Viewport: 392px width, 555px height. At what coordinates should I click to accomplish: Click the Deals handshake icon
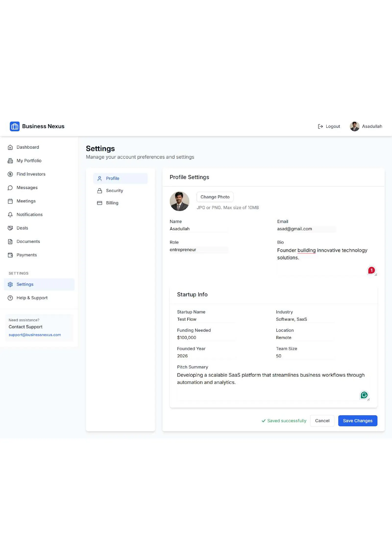[x=10, y=228]
